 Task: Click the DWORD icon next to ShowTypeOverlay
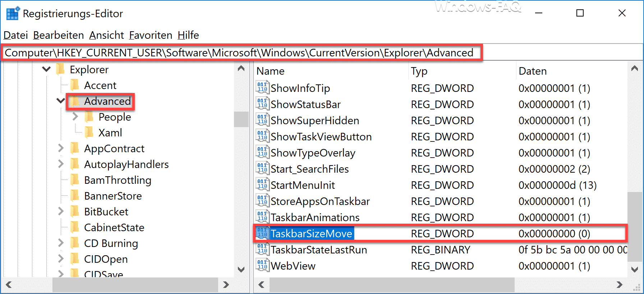click(x=263, y=152)
